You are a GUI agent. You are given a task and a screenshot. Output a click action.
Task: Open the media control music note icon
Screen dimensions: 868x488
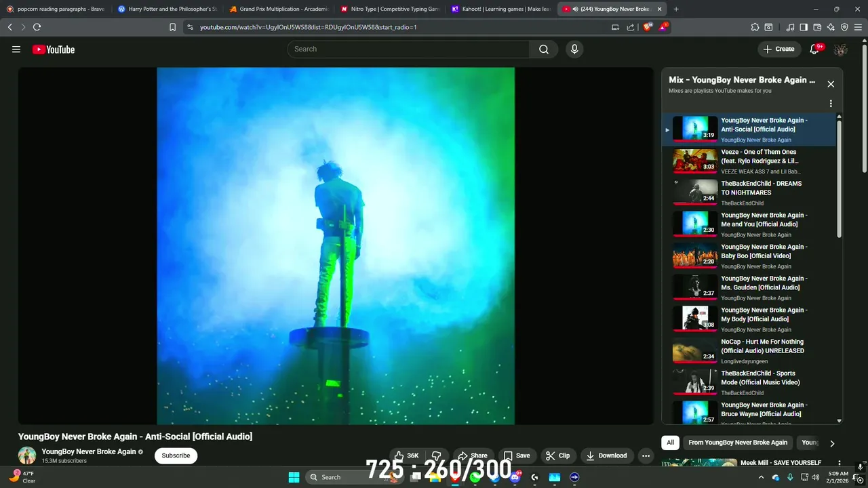[x=790, y=27]
